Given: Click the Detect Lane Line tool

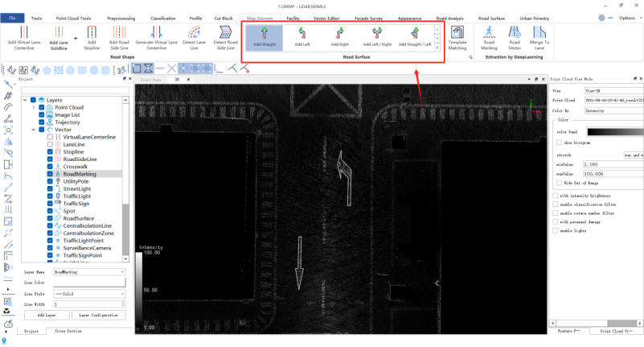Looking at the screenshot, I should 194,38.
